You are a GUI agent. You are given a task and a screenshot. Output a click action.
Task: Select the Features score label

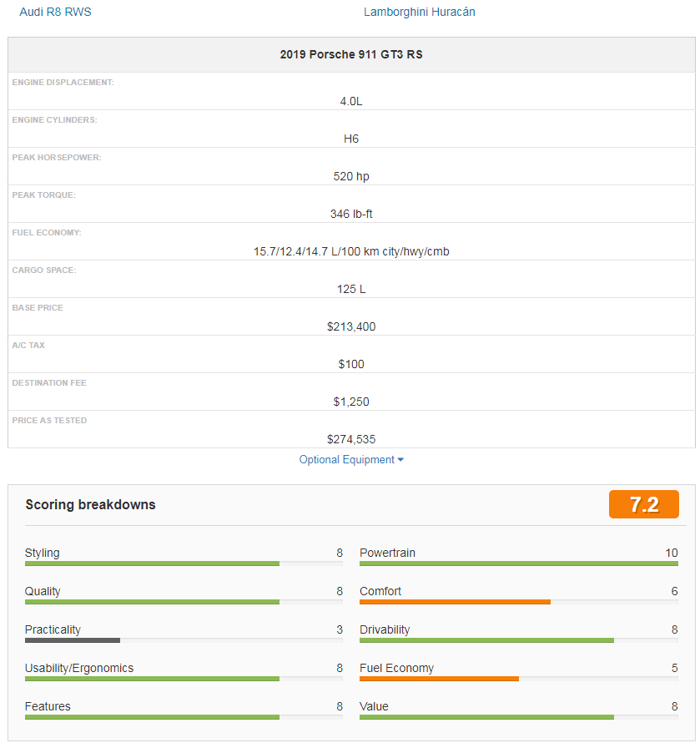[48, 706]
